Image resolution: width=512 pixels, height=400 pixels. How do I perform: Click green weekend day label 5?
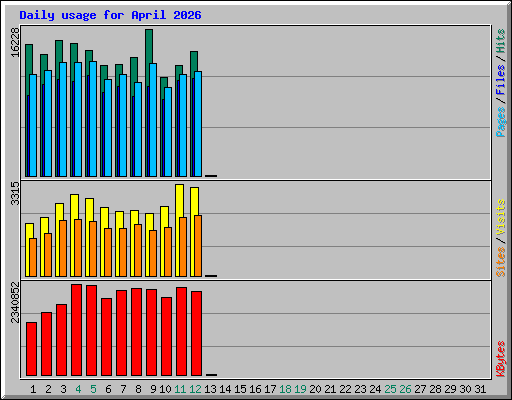[93, 389]
